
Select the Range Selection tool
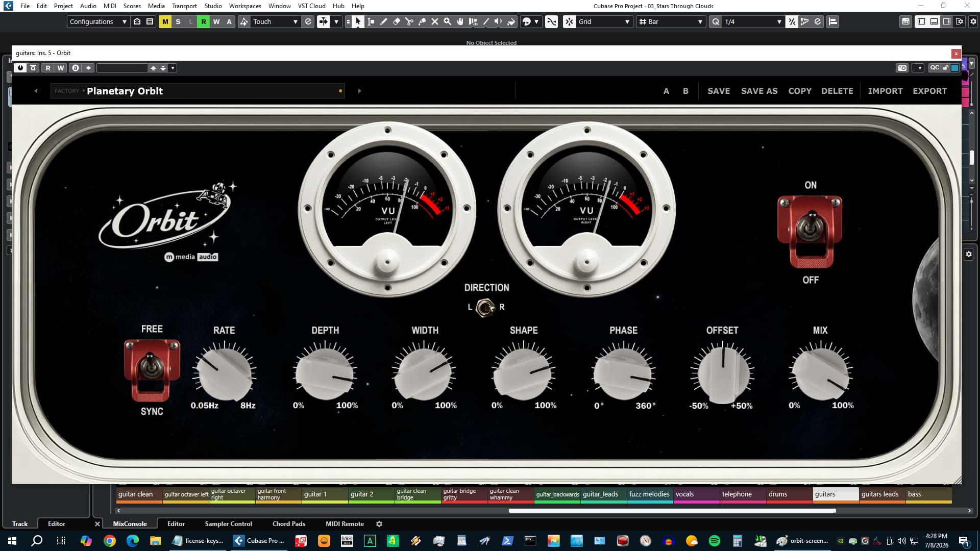(371, 21)
